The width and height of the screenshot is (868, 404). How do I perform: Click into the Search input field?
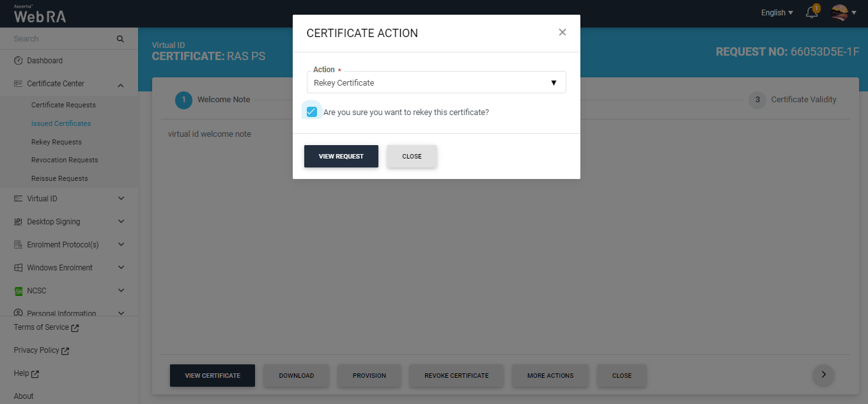61,39
